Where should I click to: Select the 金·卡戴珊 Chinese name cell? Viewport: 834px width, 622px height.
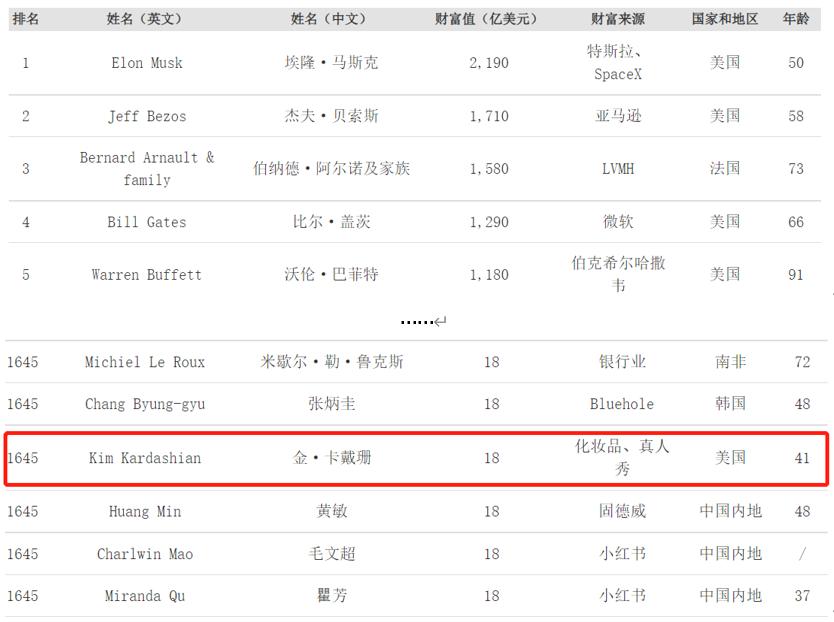pos(332,458)
